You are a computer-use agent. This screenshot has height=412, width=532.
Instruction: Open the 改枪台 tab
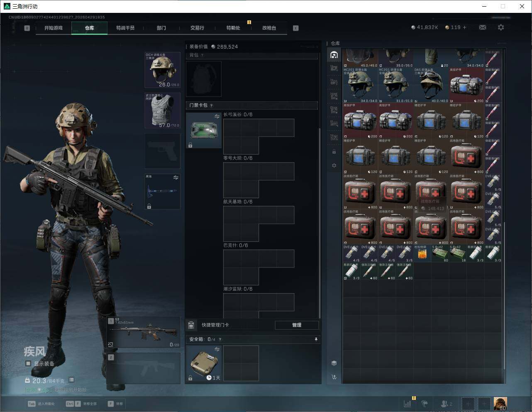point(269,28)
